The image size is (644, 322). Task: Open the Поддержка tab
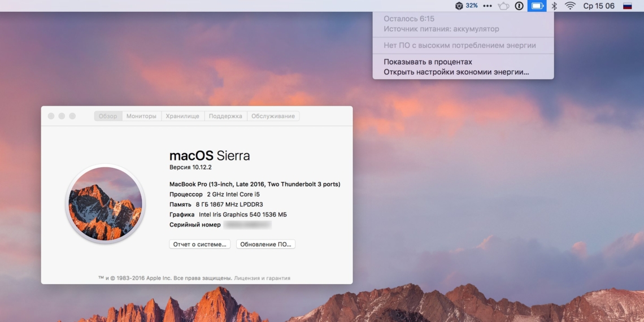pos(225,116)
